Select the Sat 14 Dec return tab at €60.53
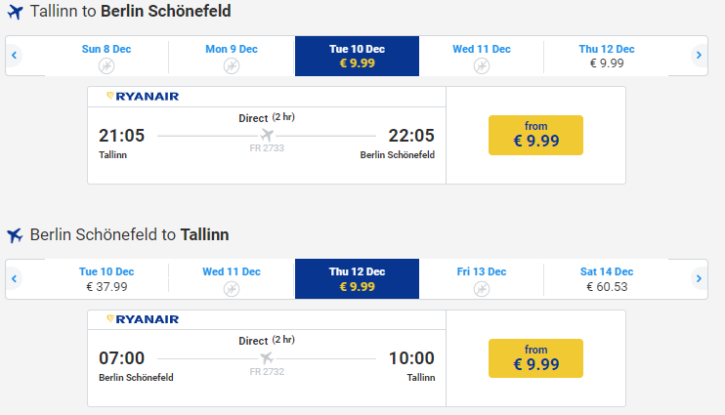The image size is (725, 415). [606, 279]
